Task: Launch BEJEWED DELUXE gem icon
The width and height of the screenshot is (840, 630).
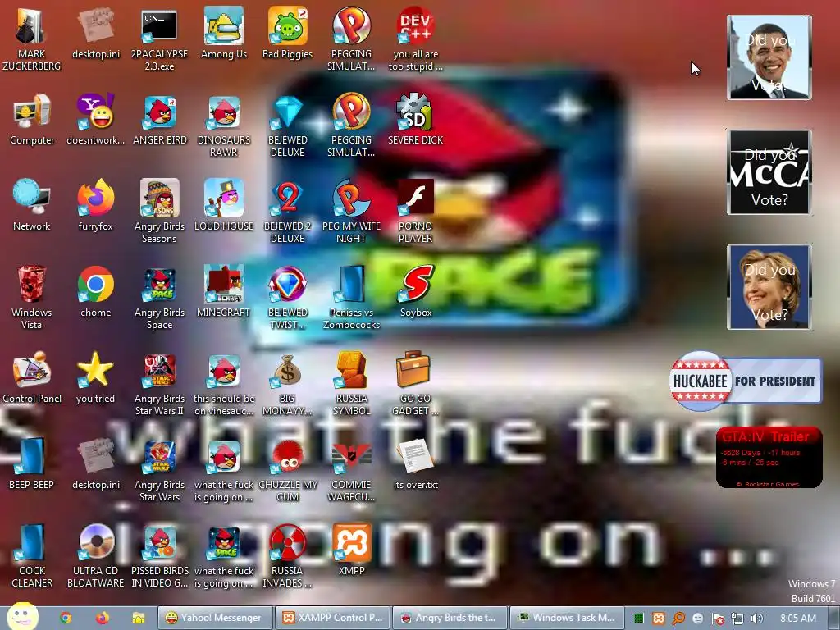Action: 288,125
